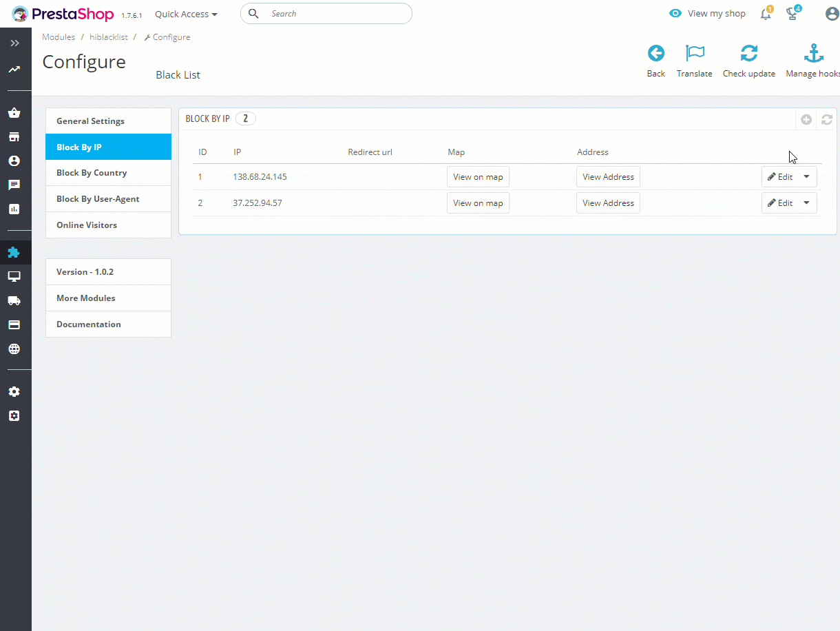Open the Documentation item
840x631 pixels.
click(x=108, y=324)
